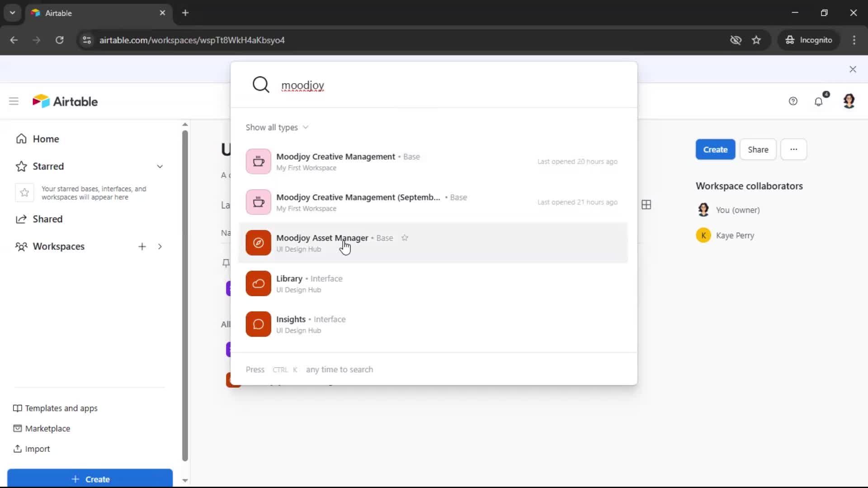Click Kaye Perry collaborator avatar
Image resolution: width=868 pixels, height=488 pixels.
tap(703, 235)
